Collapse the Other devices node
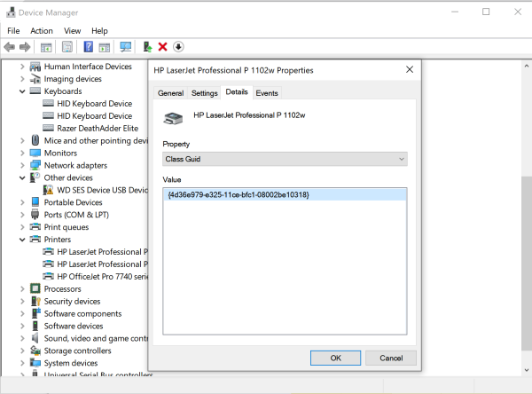The image size is (532, 394). (22, 177)
